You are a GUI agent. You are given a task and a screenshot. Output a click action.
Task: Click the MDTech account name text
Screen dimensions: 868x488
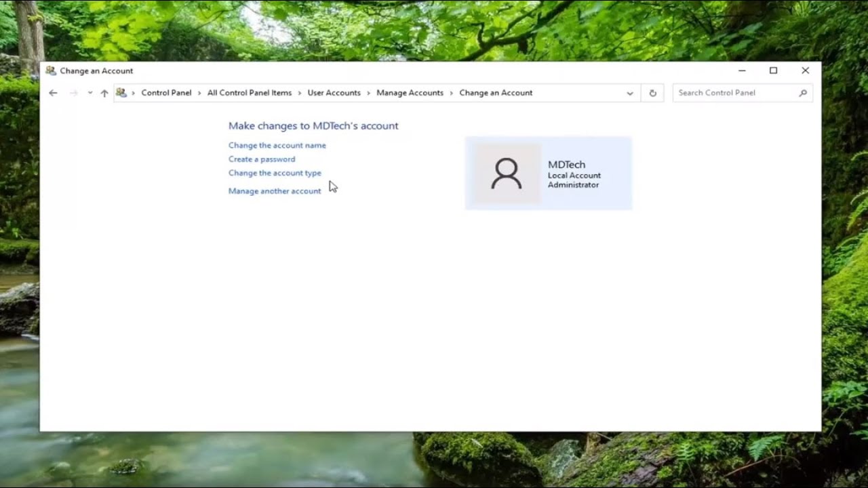(x=566, y=164)
